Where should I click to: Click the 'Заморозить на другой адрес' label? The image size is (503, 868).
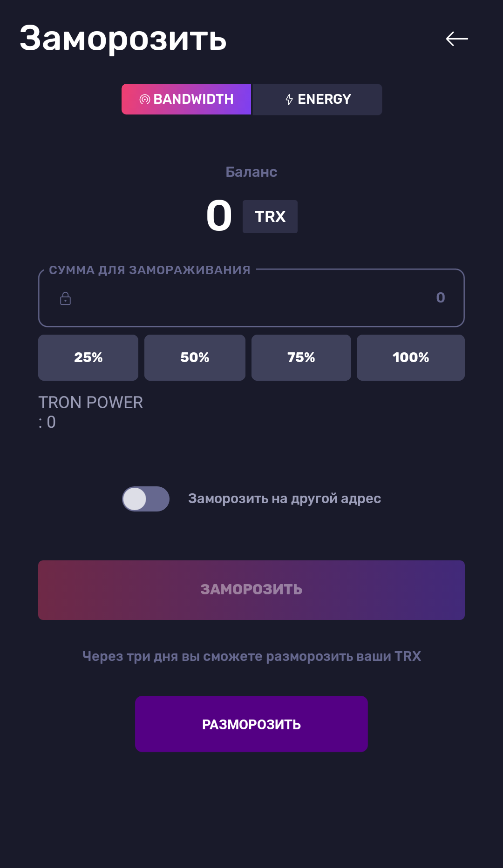coord(285,498)
